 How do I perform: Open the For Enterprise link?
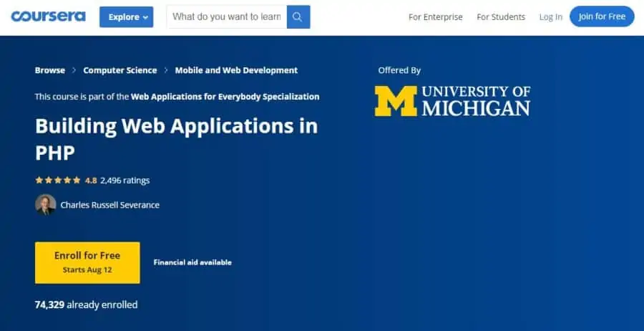coord(435,17)
